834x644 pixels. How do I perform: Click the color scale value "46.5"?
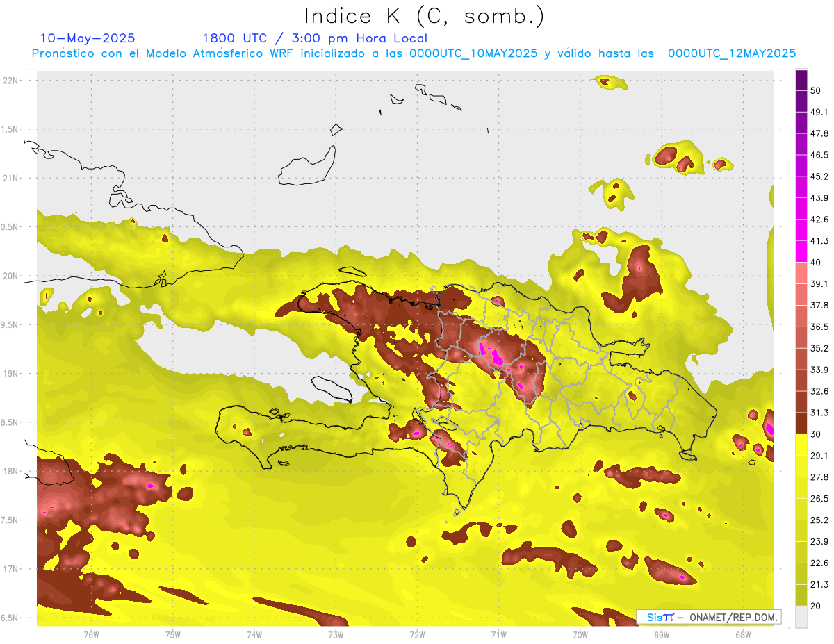coord(819,155)
